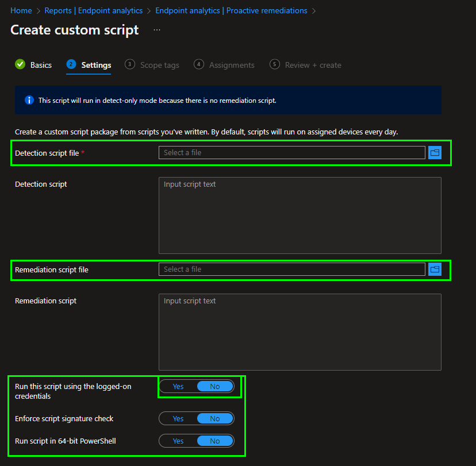This screenshot has height=466, width=476.
Task: Click the step 3 circle for Scope tags
Action: (130, 64)
